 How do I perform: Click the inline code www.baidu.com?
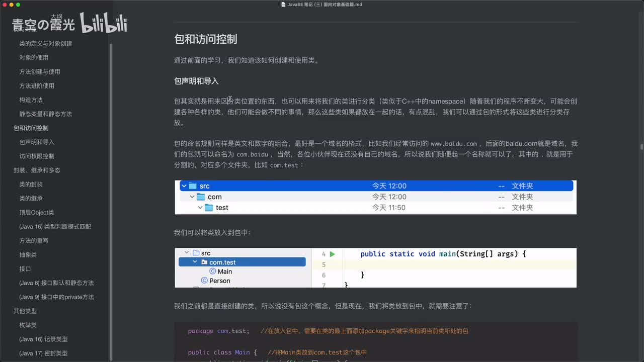(x=454, y=144)
